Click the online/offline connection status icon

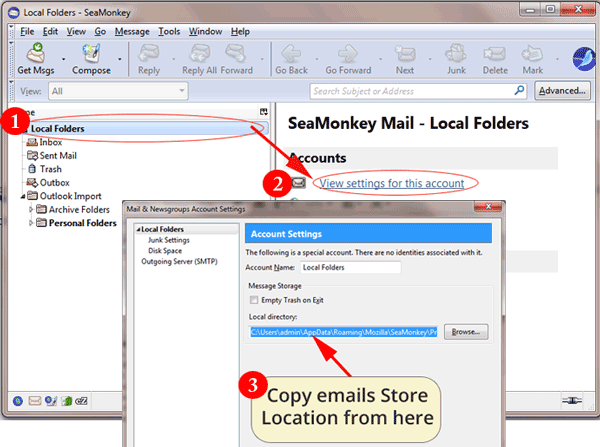point(572,400)
